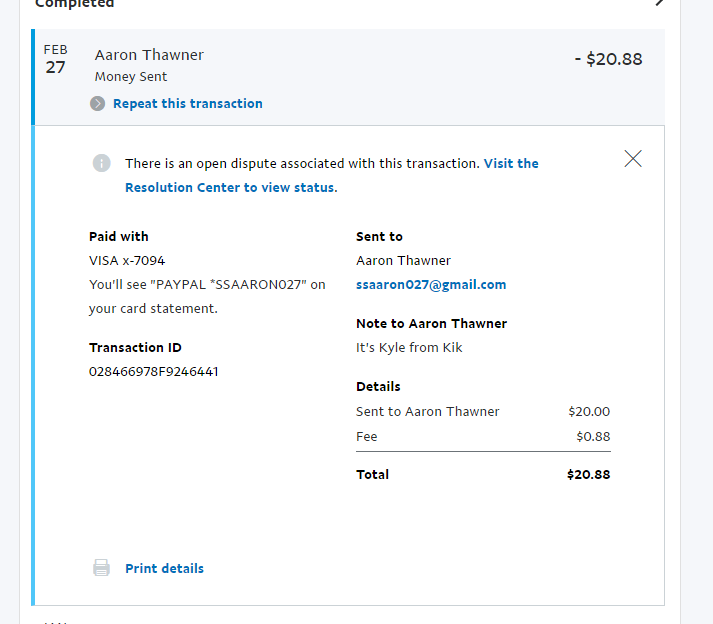713x624 pixels.
Task: Open the Print details link
Action: pyautogui.click(x=164, y=568)
